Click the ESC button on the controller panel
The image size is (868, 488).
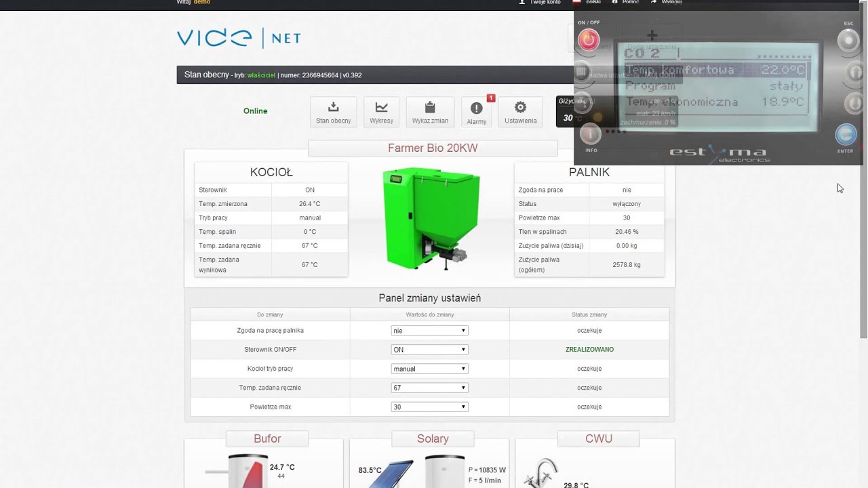pyautogui.click(x=848, y=41)
